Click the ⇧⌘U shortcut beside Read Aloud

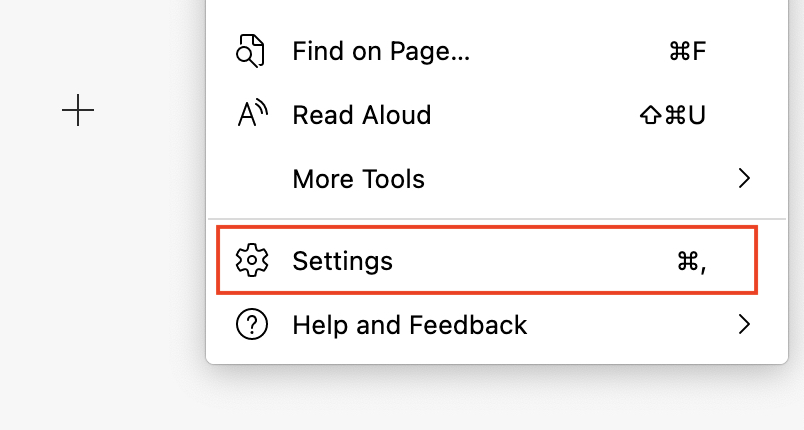point(673,115)
